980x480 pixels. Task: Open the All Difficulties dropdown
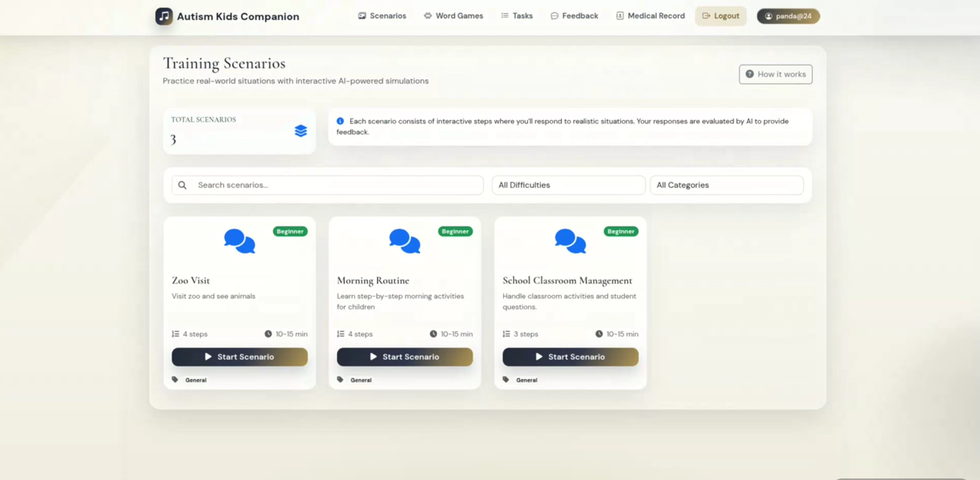[x=568, y=185]
